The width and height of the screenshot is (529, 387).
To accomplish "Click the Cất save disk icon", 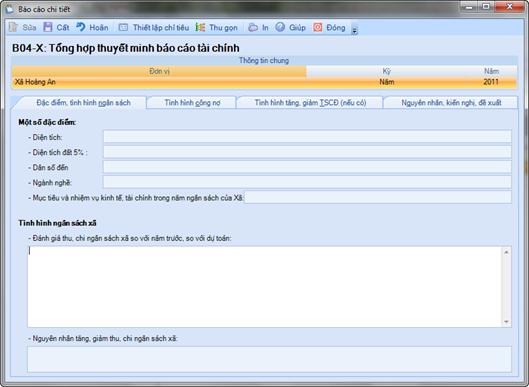I will 48,27.
